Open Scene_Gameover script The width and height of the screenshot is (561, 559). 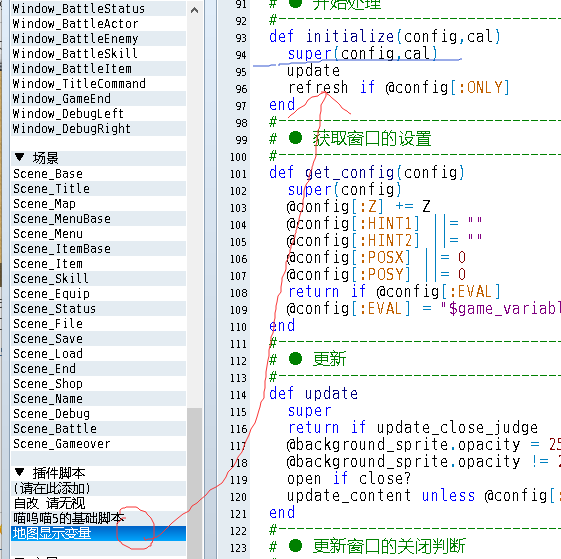[99, 444]
